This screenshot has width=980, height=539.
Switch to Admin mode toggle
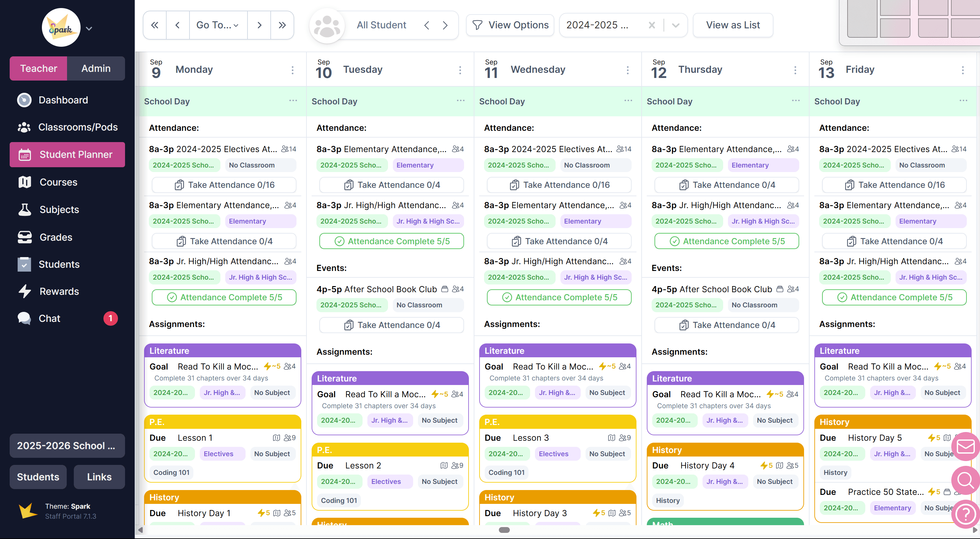tap(96, 69)
